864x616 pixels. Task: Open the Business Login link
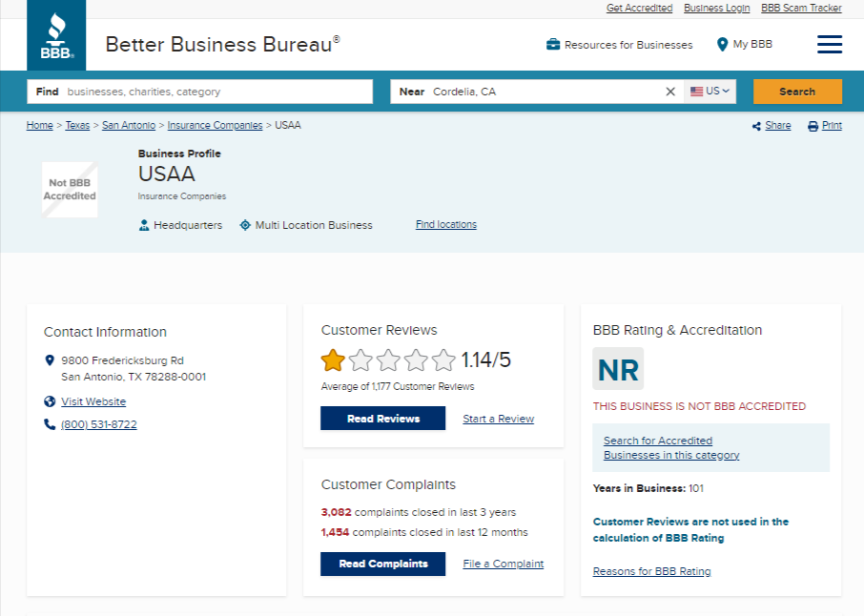(716, 8)
